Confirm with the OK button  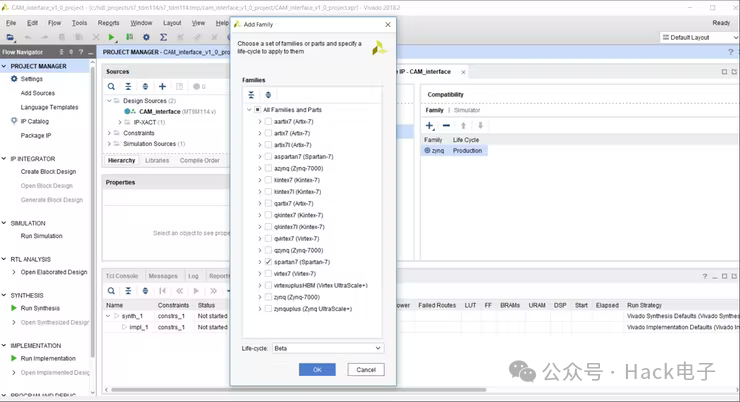point(317,370)
